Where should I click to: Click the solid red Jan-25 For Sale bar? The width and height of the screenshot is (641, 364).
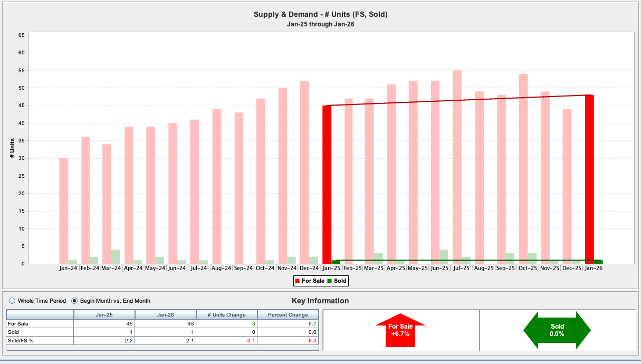coord(327,185)
